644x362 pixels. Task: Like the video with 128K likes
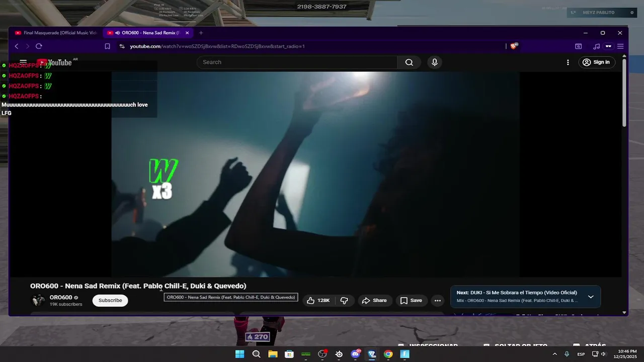[318, 301]
